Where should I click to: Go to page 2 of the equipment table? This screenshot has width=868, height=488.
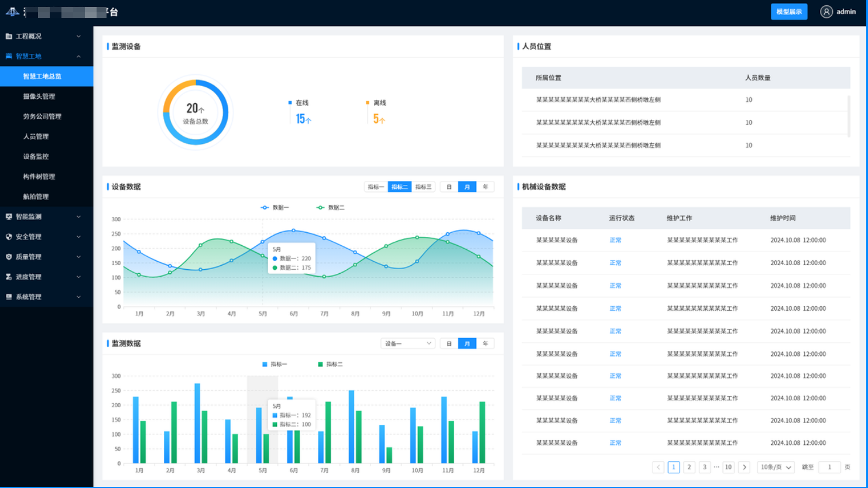point(689,467)
